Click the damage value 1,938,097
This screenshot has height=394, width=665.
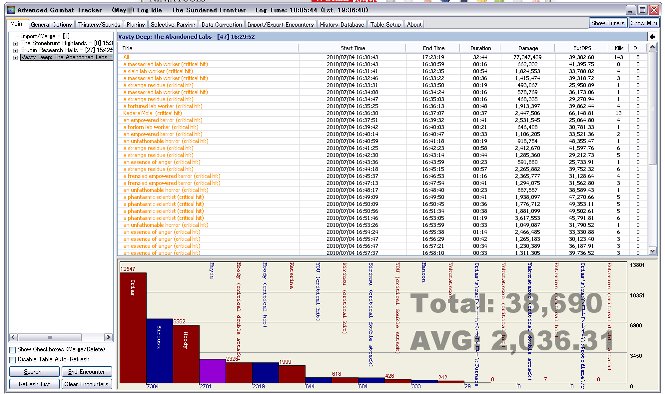point(528,197)
